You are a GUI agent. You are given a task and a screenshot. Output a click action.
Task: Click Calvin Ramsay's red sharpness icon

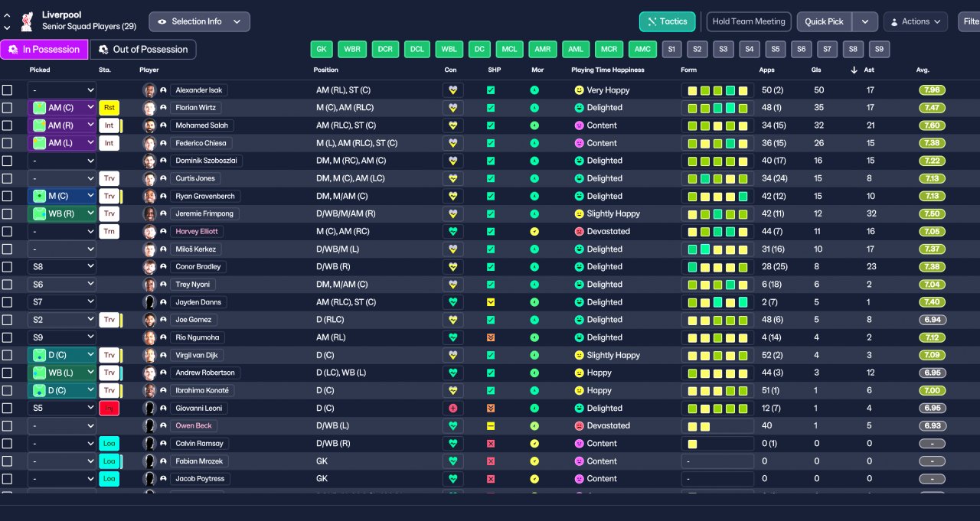[491, 444]
